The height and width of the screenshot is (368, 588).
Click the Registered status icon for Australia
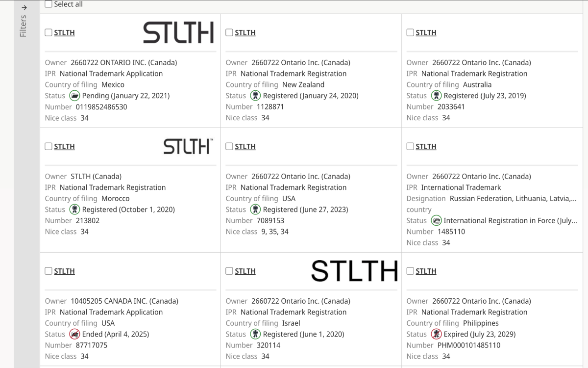point(436,96)
